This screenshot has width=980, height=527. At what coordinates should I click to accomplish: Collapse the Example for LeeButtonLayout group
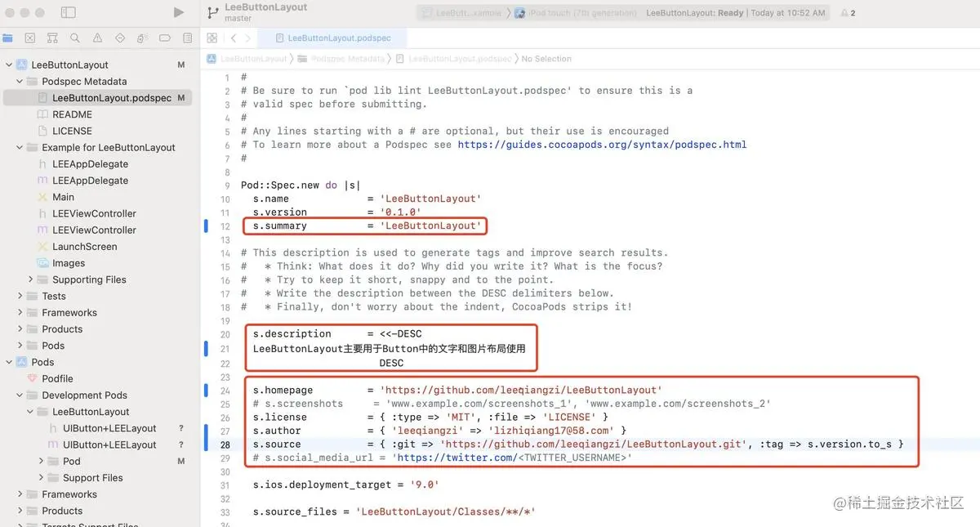20,148
